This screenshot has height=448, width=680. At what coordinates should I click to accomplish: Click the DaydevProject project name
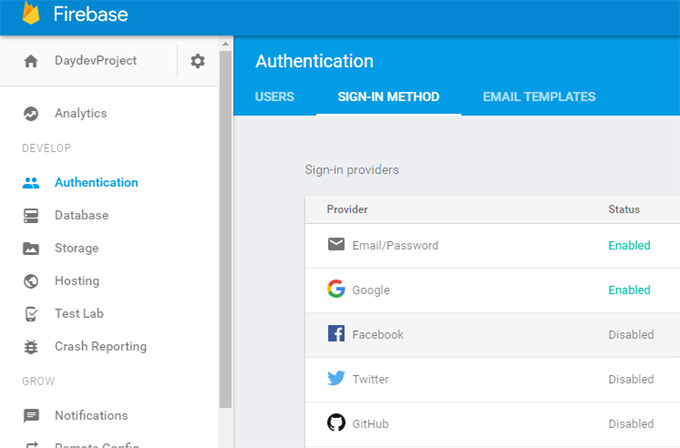click(95, 61)
